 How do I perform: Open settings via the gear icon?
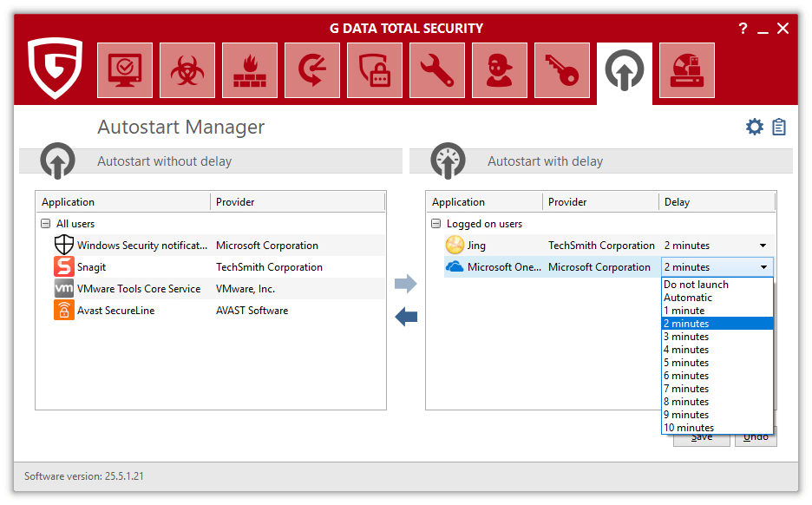click(x=755, y=127)
